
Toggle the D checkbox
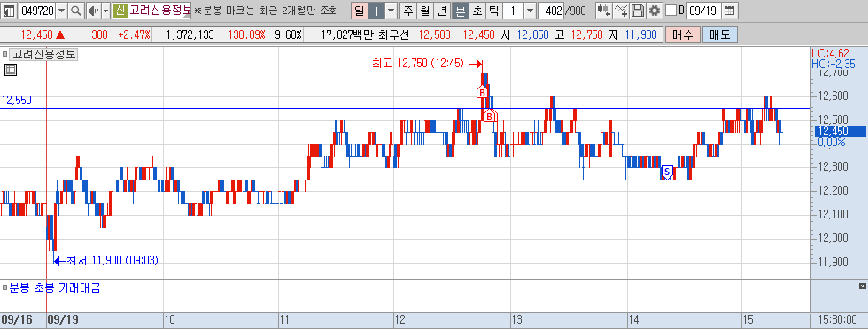point(670,11)
